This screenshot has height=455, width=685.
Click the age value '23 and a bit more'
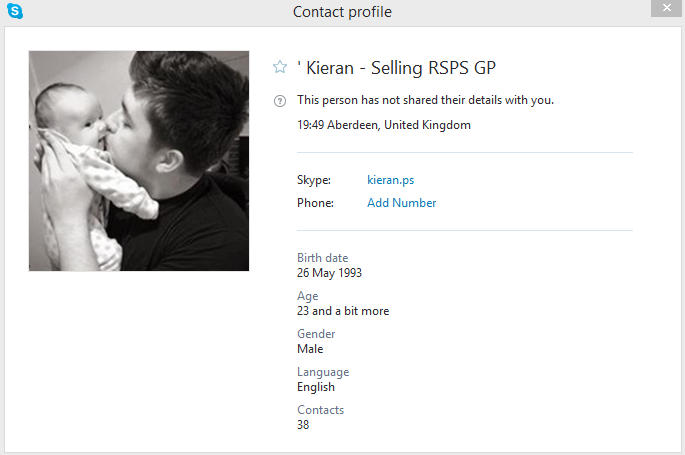click(343, 311)
